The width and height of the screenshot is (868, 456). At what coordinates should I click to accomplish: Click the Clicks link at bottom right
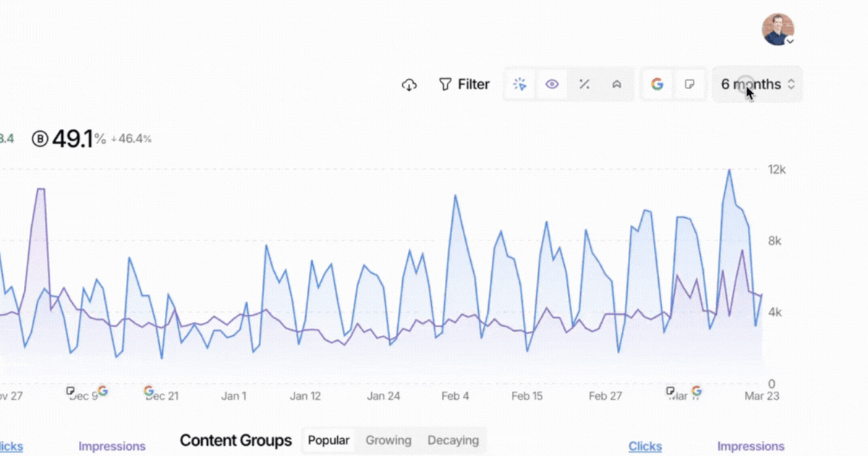(x=644, y=447)
